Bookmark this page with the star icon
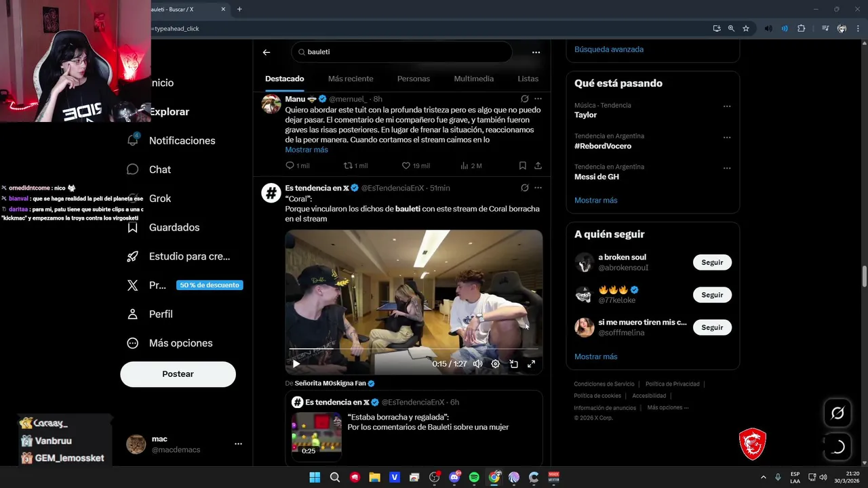The image size is (868, 488). [x=746, y=28]
